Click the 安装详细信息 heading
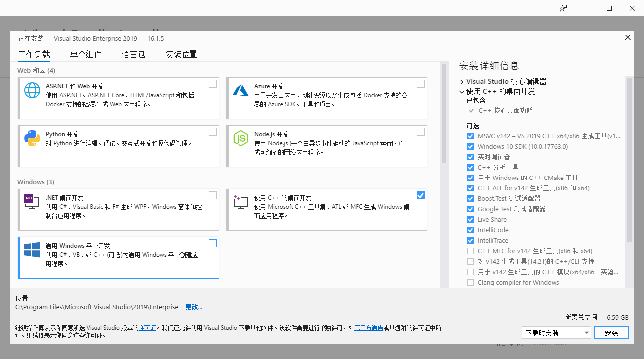 click(x=489, y=66)
